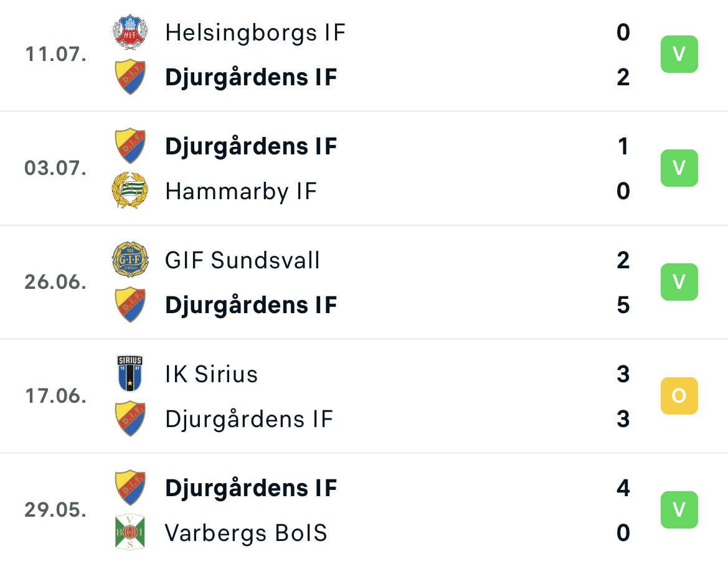The width and height of the screenshot is (728, 564).
Task: Open the match dated 26.06.
Action: pos(364,282)
